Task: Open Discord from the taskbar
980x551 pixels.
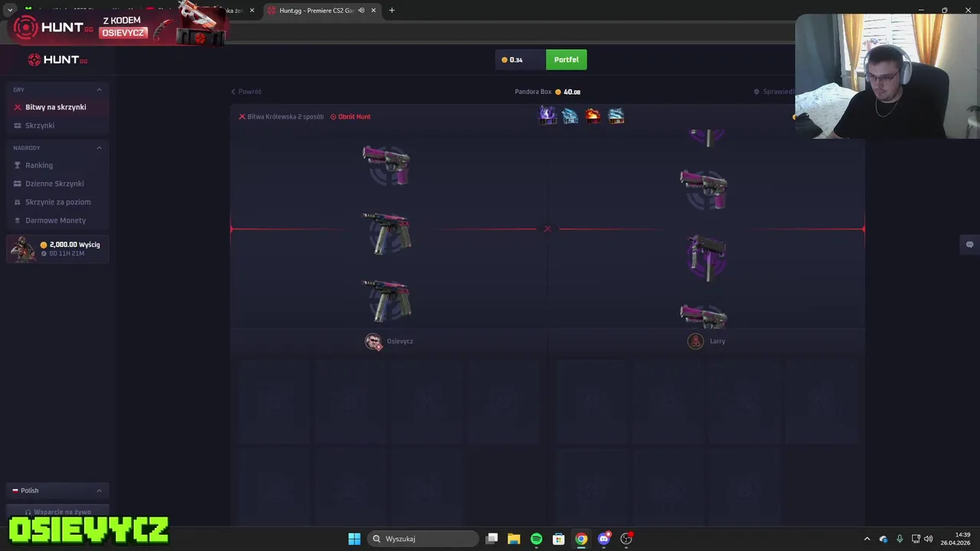Action: (x=604, y=539)
